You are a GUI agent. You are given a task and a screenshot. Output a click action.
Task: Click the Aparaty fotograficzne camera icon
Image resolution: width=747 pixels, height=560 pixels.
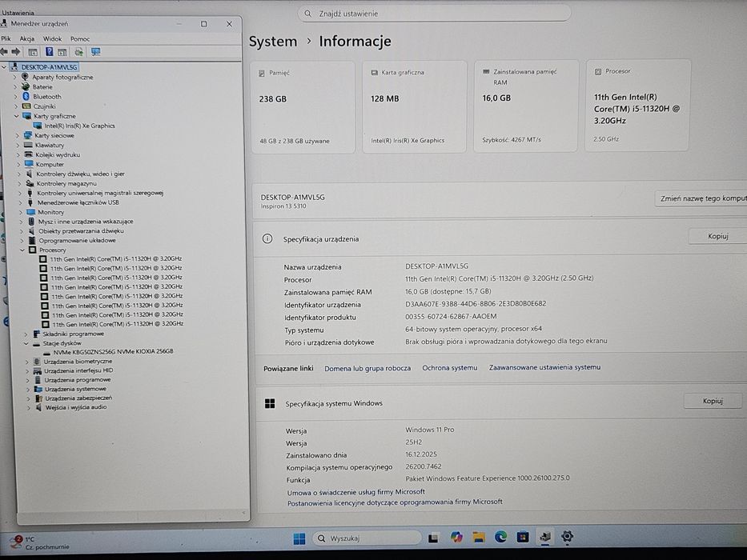(26, 77)
